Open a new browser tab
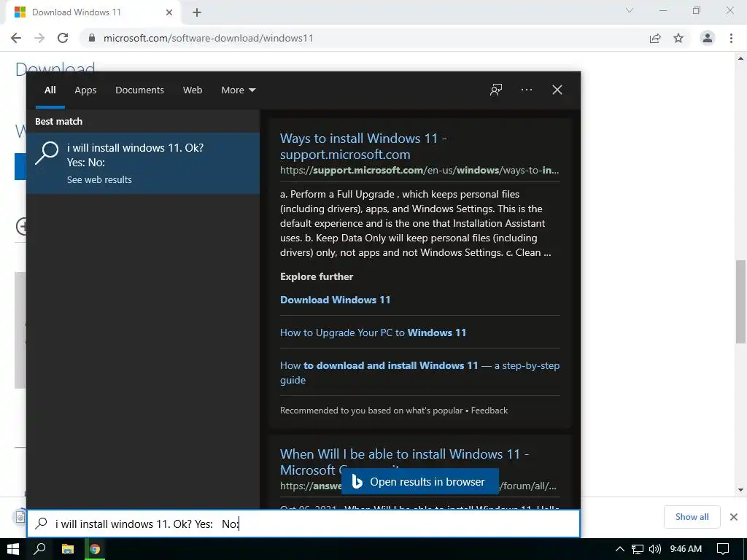Viewport: 747px width, 560px height. click(x=197, y=12)
